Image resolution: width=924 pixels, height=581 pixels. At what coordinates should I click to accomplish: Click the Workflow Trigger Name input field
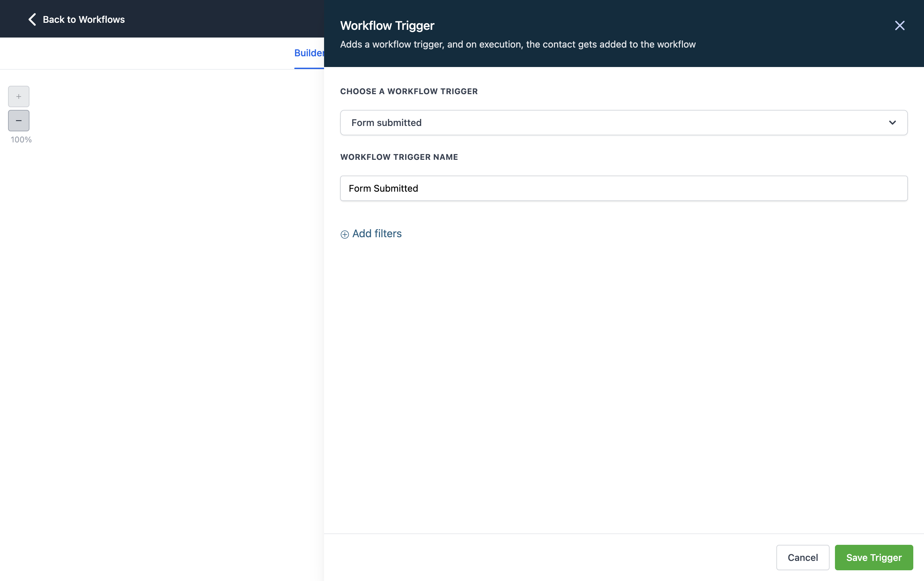click(624, 188)
